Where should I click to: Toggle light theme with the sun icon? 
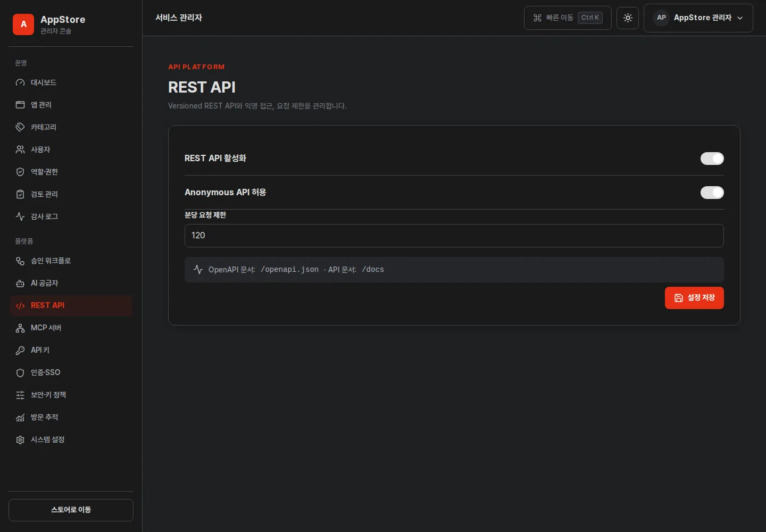[628, 18]
